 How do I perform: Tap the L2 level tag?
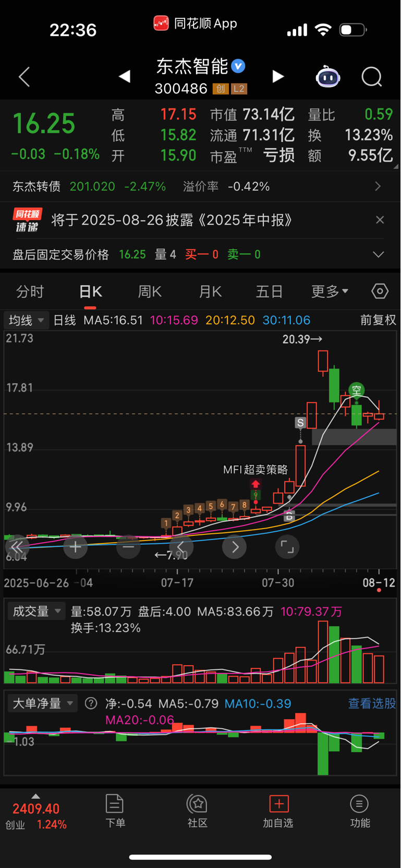(239, 89)
